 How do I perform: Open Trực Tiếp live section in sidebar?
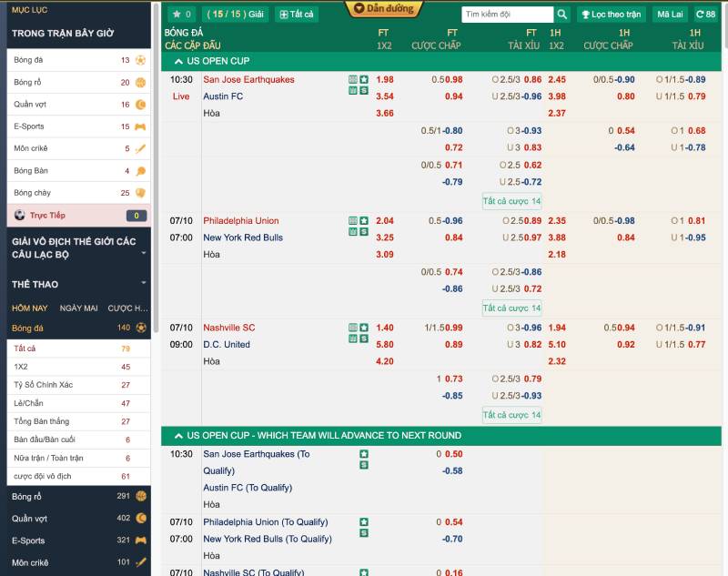[79, 216]
